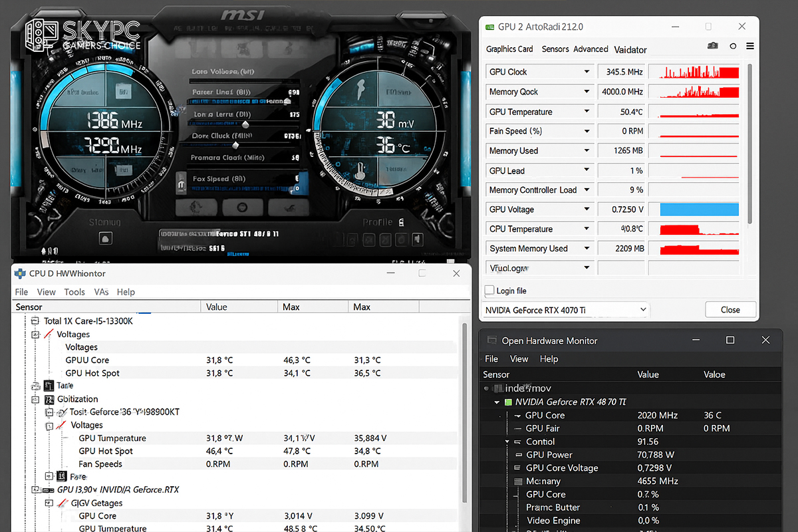This screenshot has width=798, height=532.
Task: Open Help menu in HWMonitor window
Action: [x=126, y=292]
